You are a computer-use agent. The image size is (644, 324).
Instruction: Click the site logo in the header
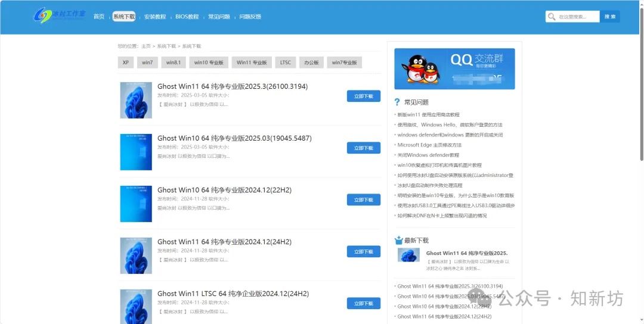pyautogui.click(x=59, y=16)
